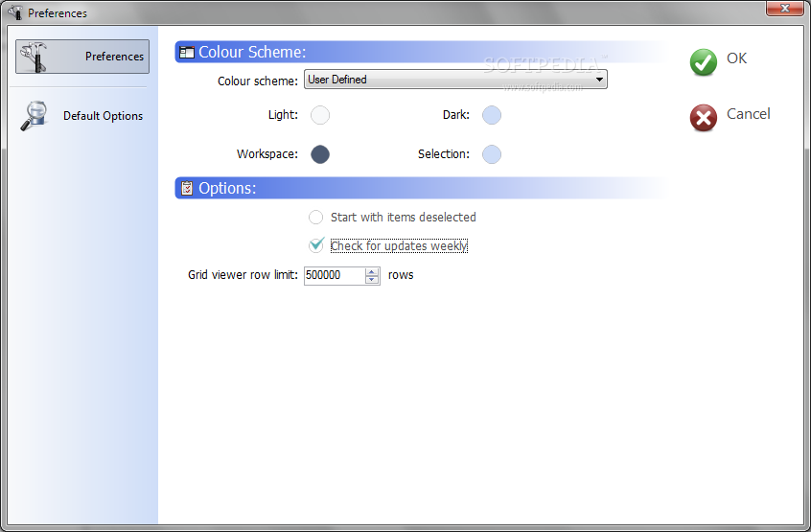Click the Grid viewer row limit field
This screenshot has width=811, height=532.
[335, 275]
